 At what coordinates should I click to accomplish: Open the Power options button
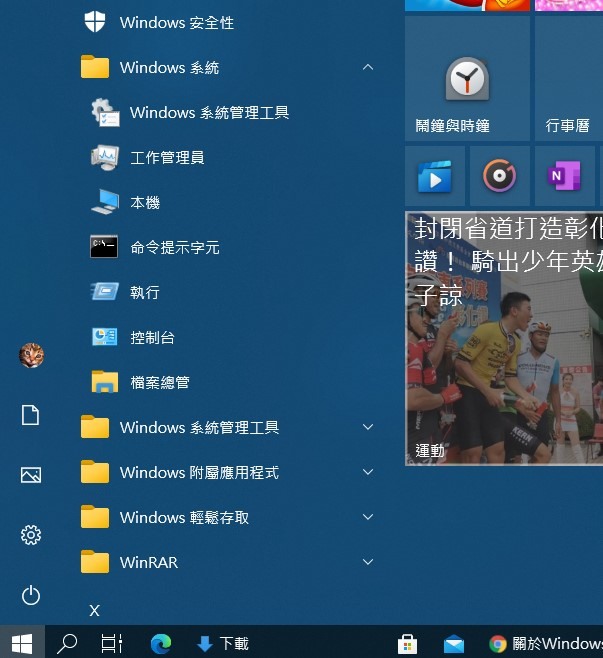click(x=31, y=595)
